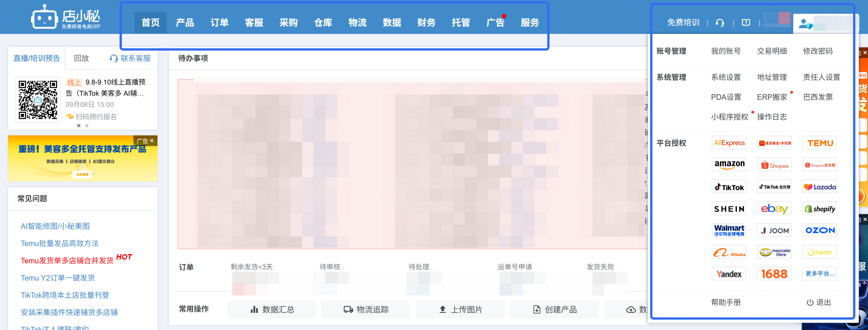This screenshot has height=330, width=868.
Task: Authorize the TikTok platform
Action: pyautogui.click(x=729, y=187)
